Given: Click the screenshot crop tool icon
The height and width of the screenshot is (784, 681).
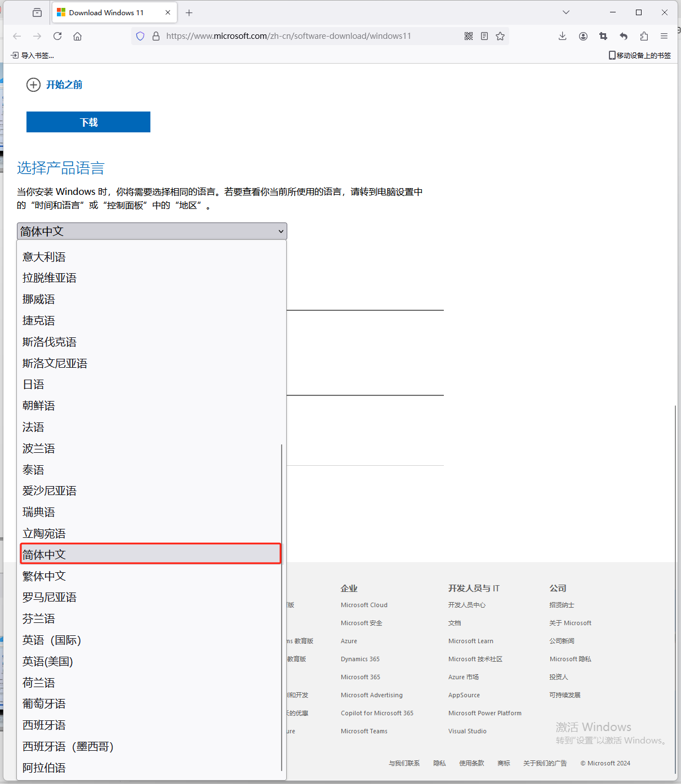Looking at the screenshot, I should click(x=603, y=36).
